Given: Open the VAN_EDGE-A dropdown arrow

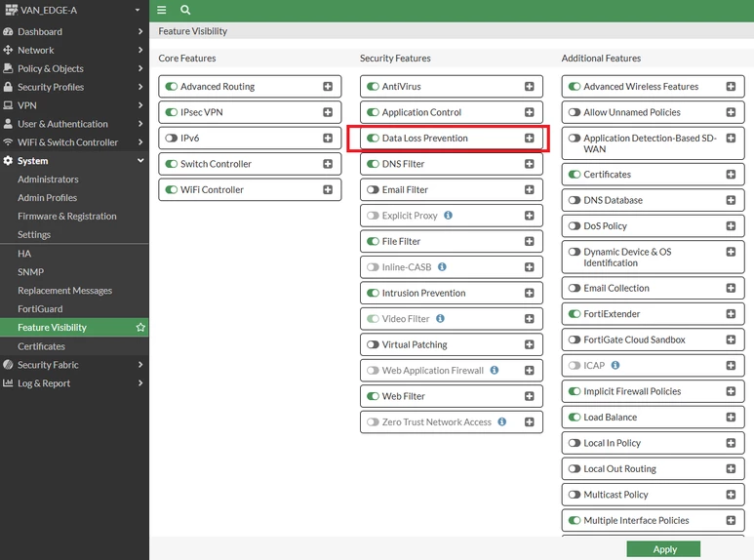Looking at the screenshot, I should point(138,10).
